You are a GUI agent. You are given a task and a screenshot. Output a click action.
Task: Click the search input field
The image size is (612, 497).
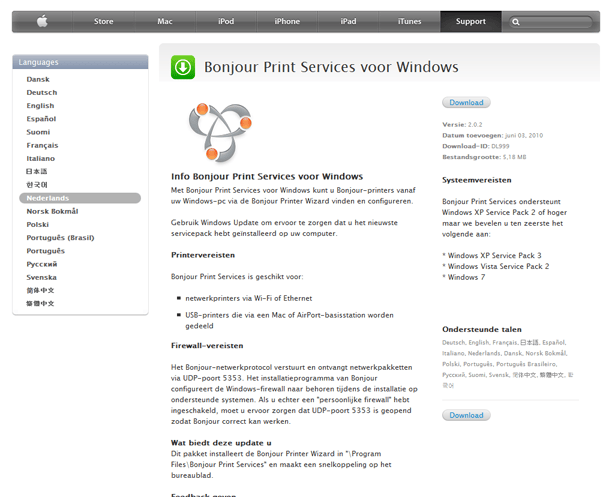[x=555, y=21]
